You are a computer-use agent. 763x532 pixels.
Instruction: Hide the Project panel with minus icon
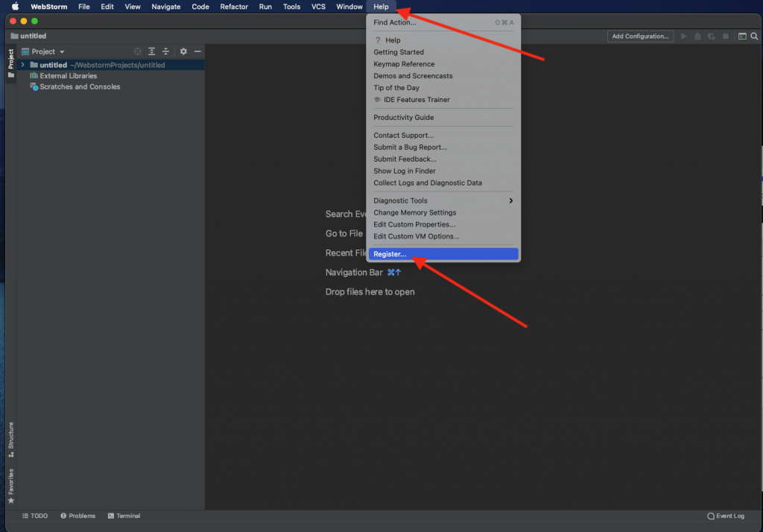pyautogui.click(x=197, y=51)
